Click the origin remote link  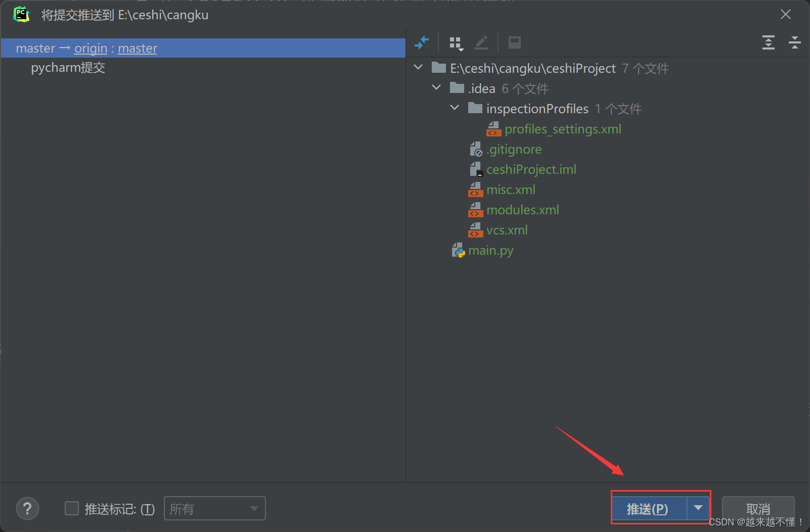(x=91, y=49)
